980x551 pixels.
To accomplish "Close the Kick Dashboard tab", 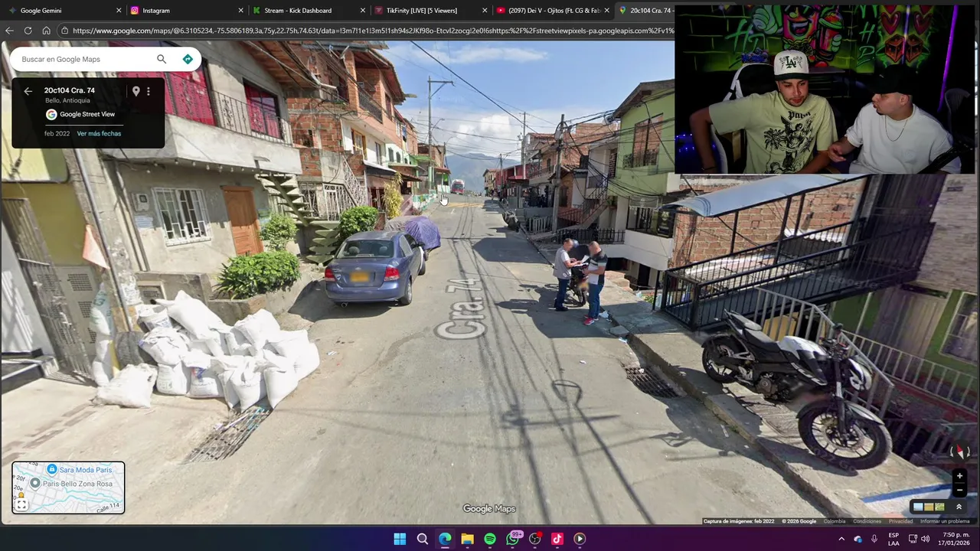I will point(363,11).
